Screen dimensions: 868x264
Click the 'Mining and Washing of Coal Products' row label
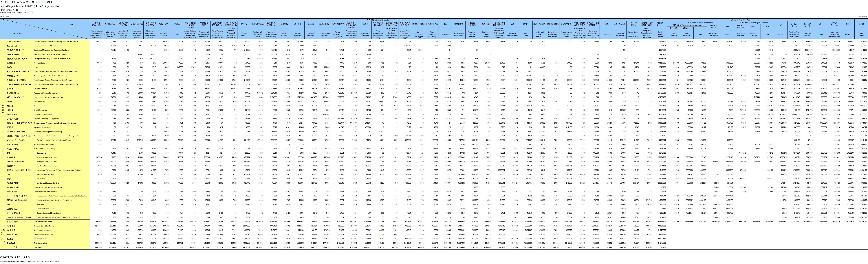(47, 46)
